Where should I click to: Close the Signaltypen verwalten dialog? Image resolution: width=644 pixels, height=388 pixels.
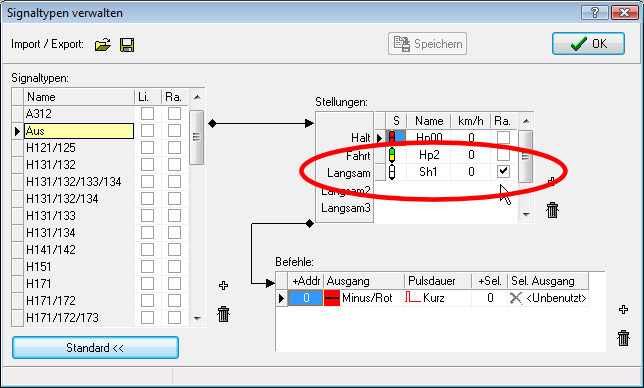(625, 13)
